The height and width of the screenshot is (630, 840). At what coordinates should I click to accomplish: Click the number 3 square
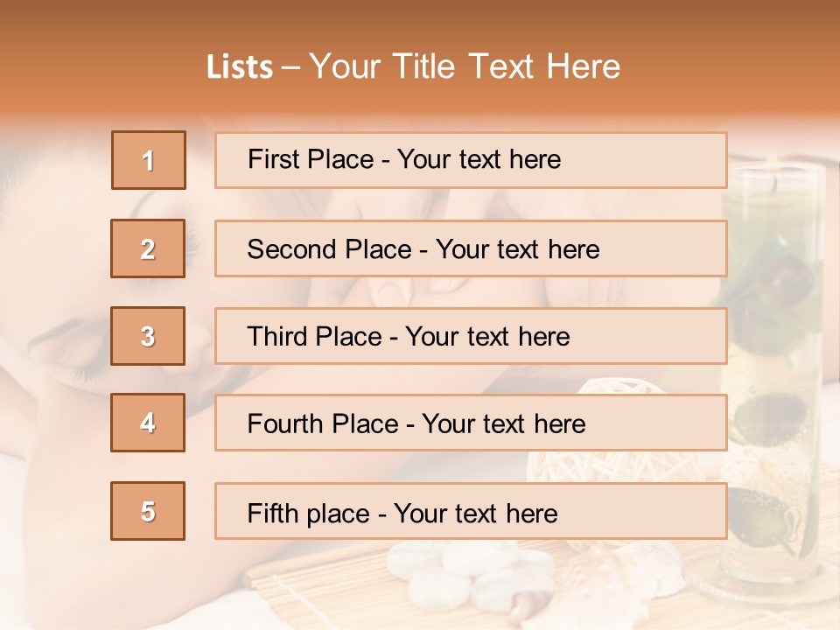click(x=148, y=336)
